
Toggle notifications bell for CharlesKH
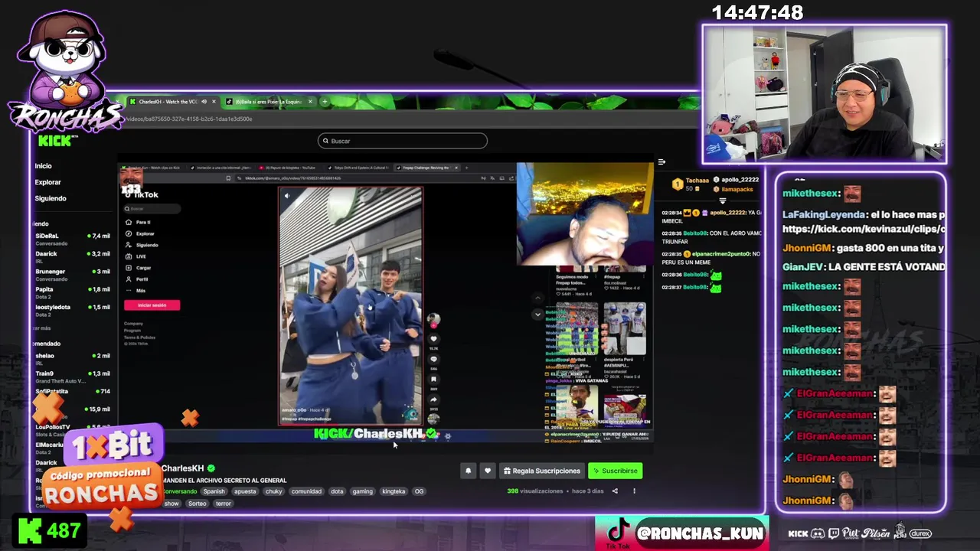[468, 471]
